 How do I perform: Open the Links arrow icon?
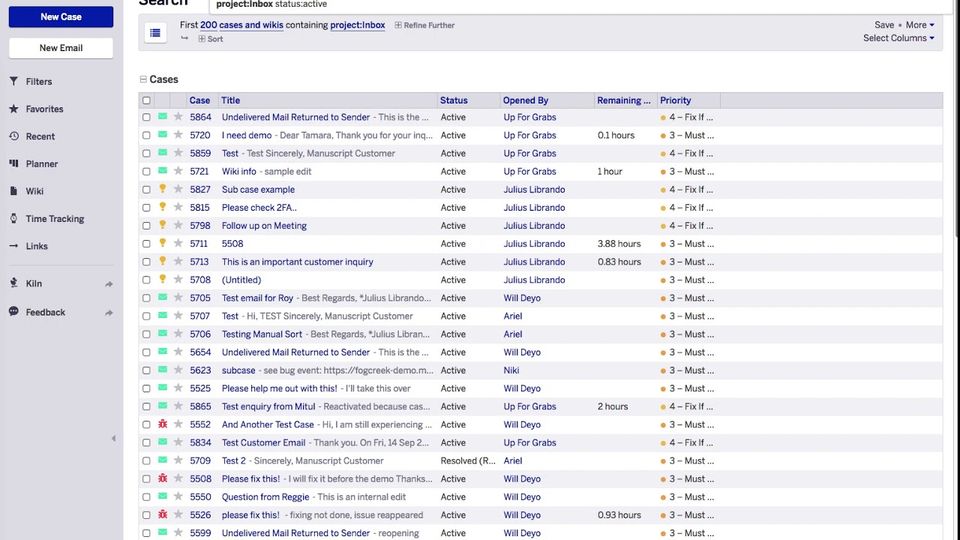coord(13,246)
